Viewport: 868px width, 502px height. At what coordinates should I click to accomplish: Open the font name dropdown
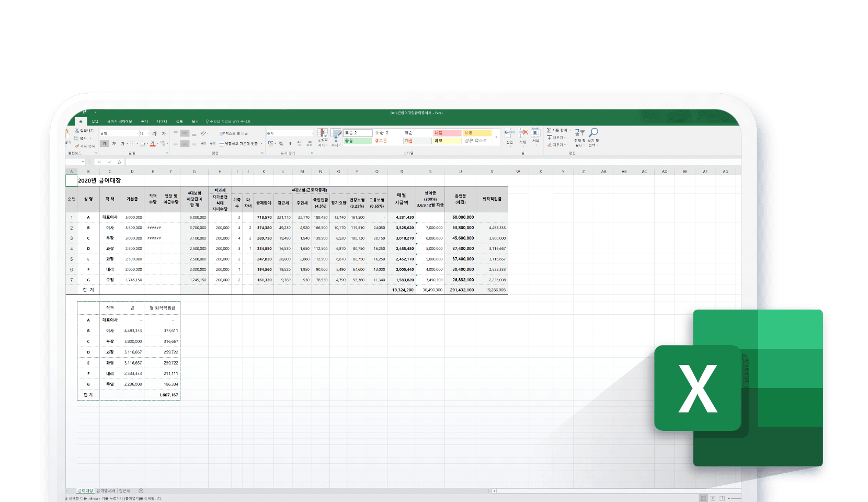[138, 133]
